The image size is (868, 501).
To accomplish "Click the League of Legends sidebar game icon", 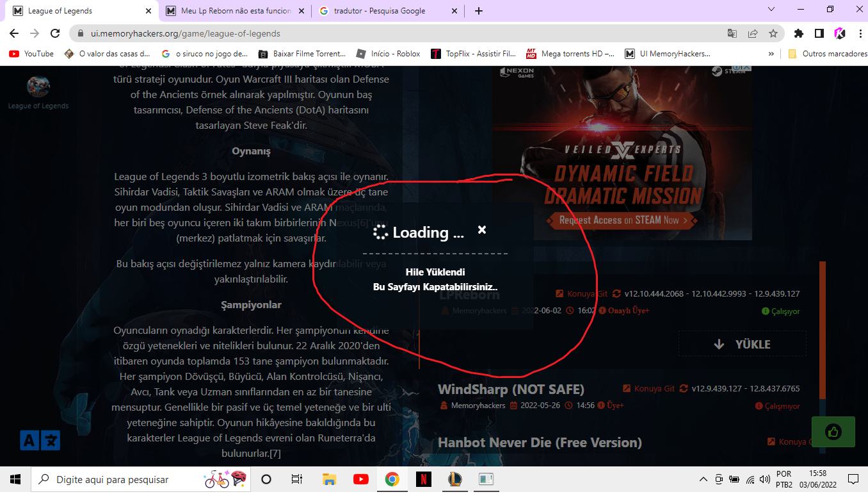I will (38, 86).
